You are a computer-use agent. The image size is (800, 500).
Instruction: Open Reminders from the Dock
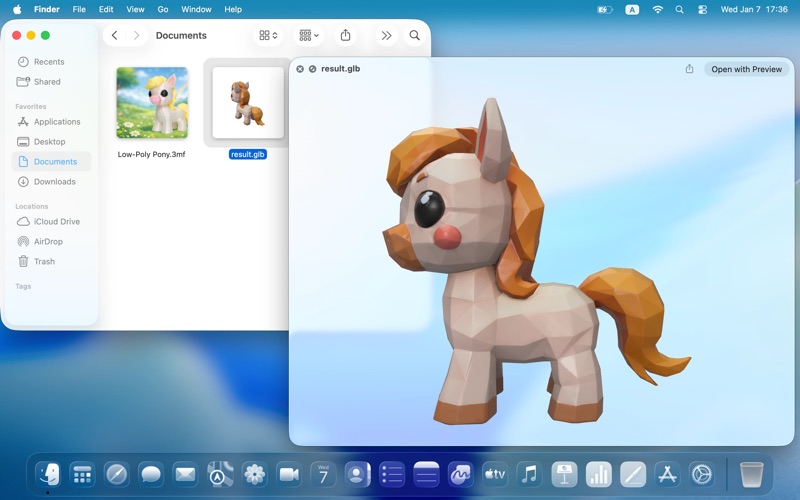click(x=392, y=474)
